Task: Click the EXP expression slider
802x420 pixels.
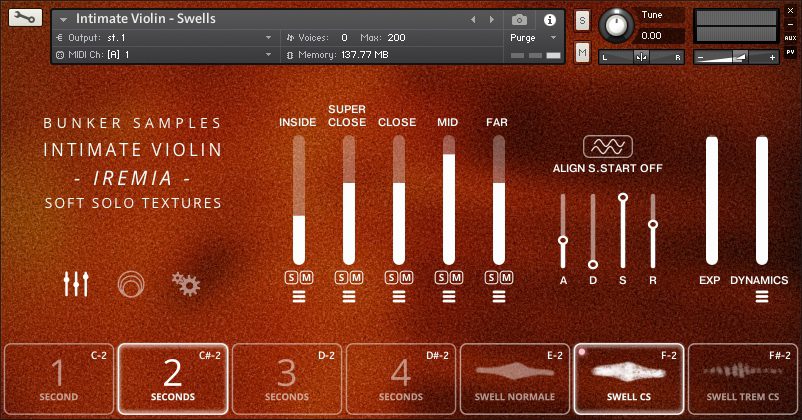Action: 711,201
